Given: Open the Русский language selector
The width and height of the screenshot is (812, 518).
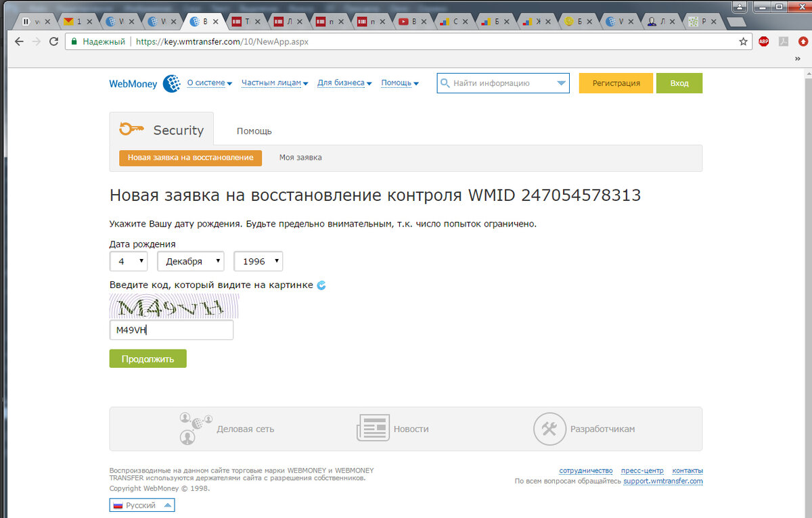Looking at the screenshot, I should (x=142, y=505).
